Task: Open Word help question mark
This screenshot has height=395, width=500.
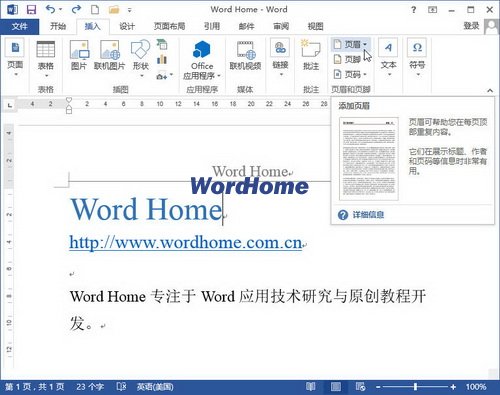Action: coord(413,10)
